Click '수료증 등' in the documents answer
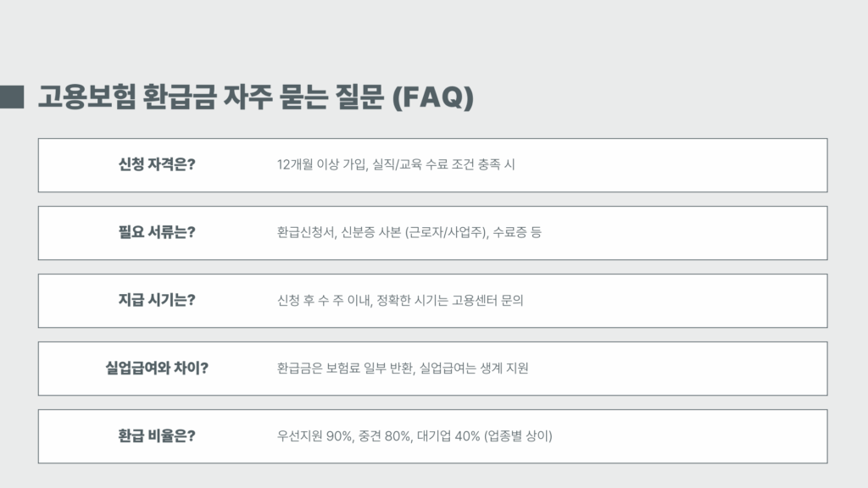 [517, 232]
